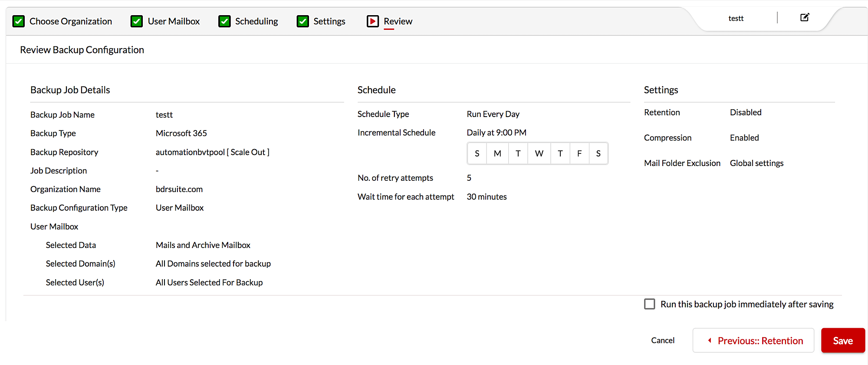Click the 30 minutes wait time value
The image size is (868, 365).
(487, 197)
